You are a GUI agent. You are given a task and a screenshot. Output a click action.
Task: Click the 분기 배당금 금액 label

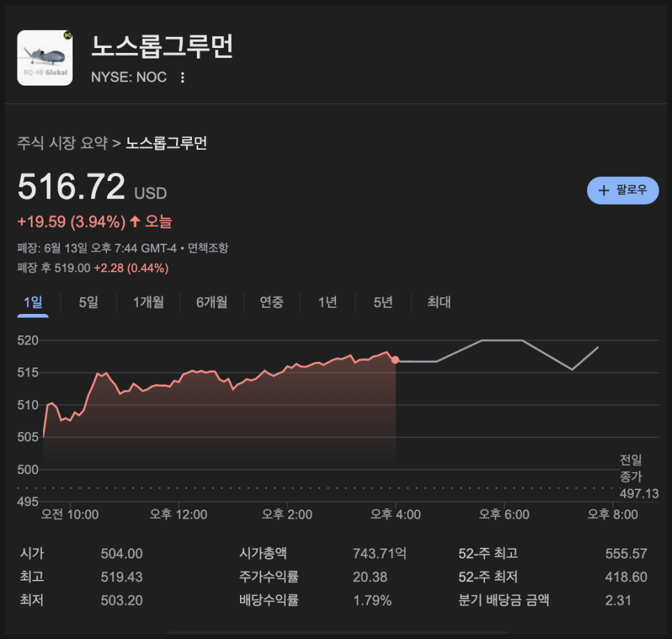pos(504,600)
